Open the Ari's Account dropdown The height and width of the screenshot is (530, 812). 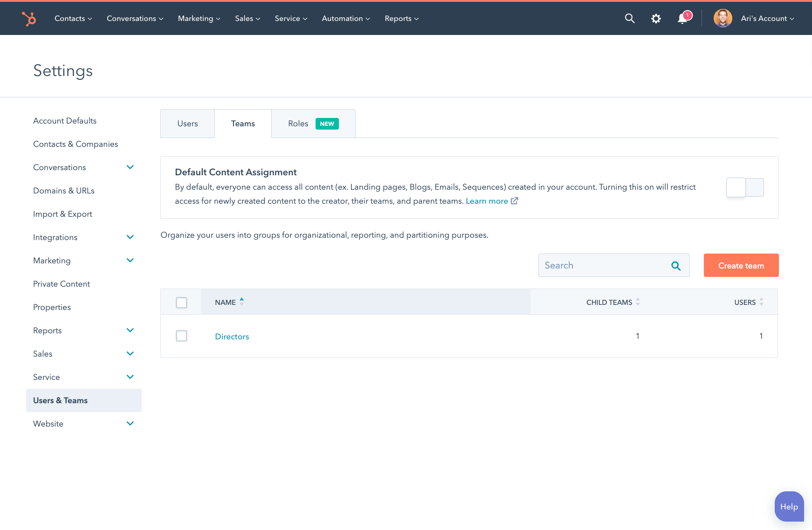[x=767, y=19]
